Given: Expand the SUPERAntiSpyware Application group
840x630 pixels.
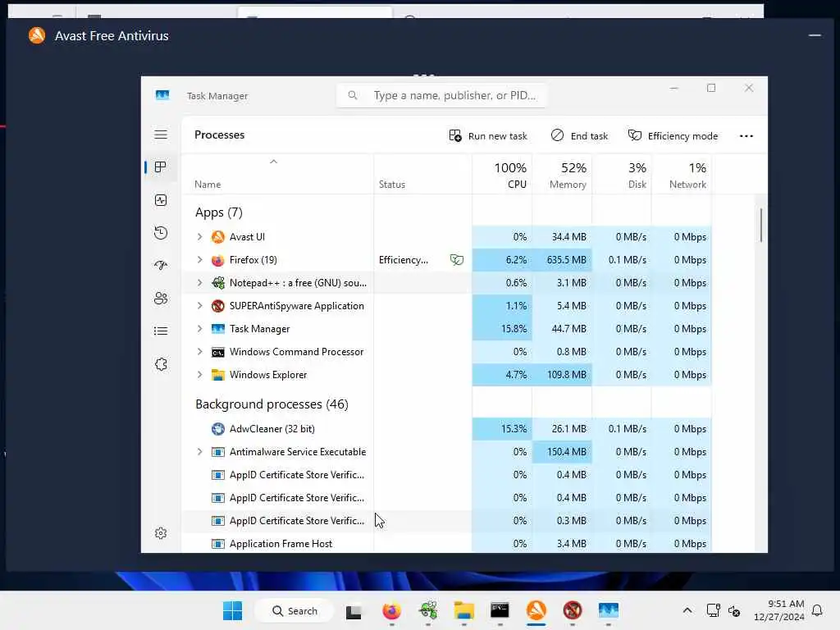Looking at the screenshot, I should click(199, 306).
